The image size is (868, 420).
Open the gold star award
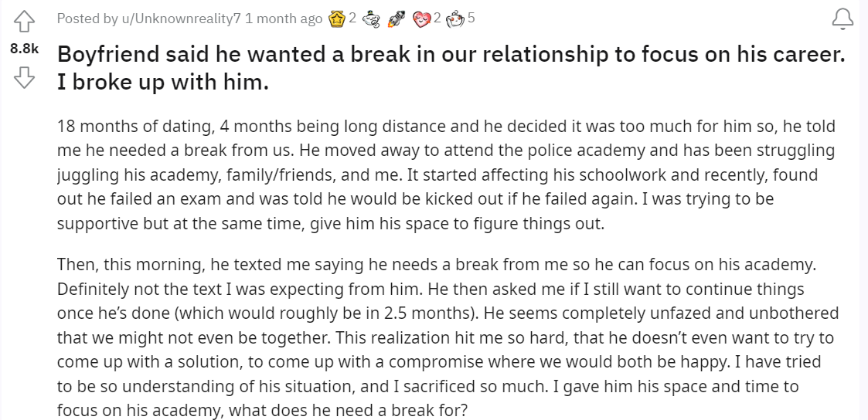(336, 19)
